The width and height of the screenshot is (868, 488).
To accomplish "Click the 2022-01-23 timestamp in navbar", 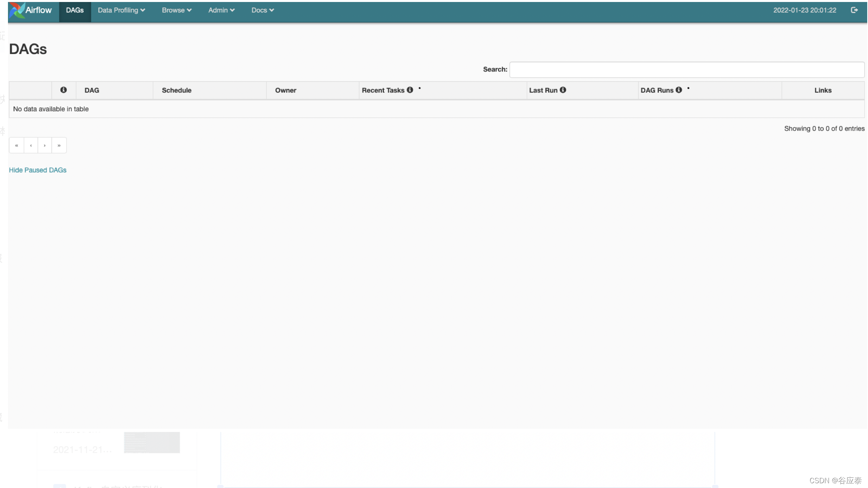I will (x=804, y=10).
